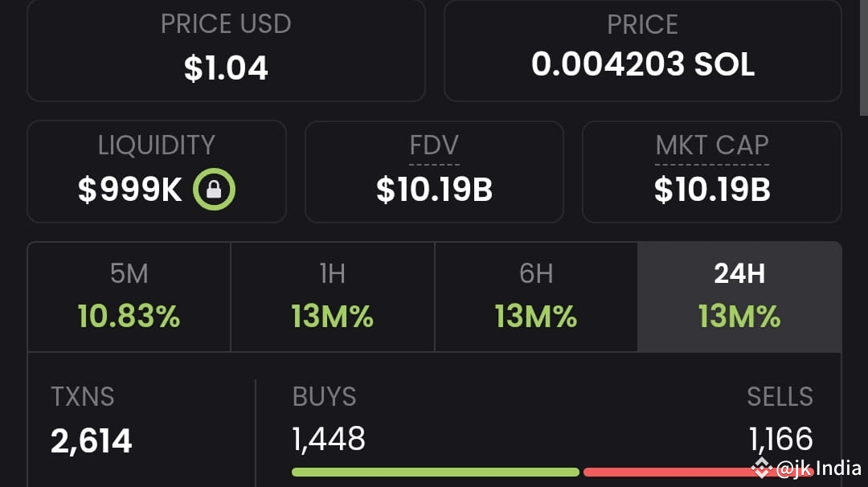Click the 0.004203 SOL price card
The height and width of the screenshot is (487, 868).
coord(642,50)
